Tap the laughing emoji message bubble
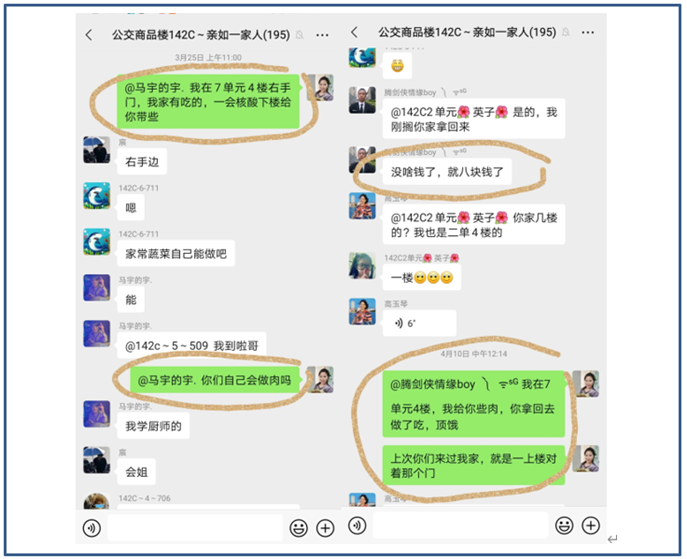The height and width of the screenshot is (559, 687). [x=397, y=66]
